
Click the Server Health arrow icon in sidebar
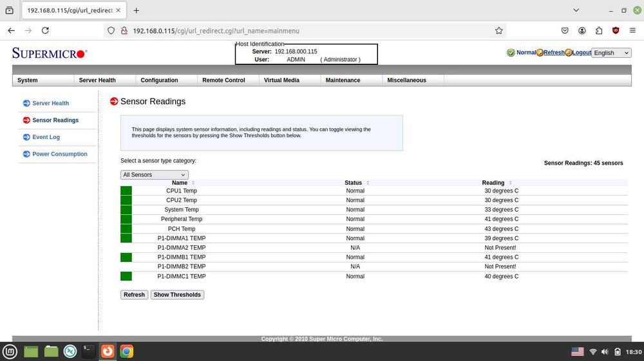click(26, 103)
